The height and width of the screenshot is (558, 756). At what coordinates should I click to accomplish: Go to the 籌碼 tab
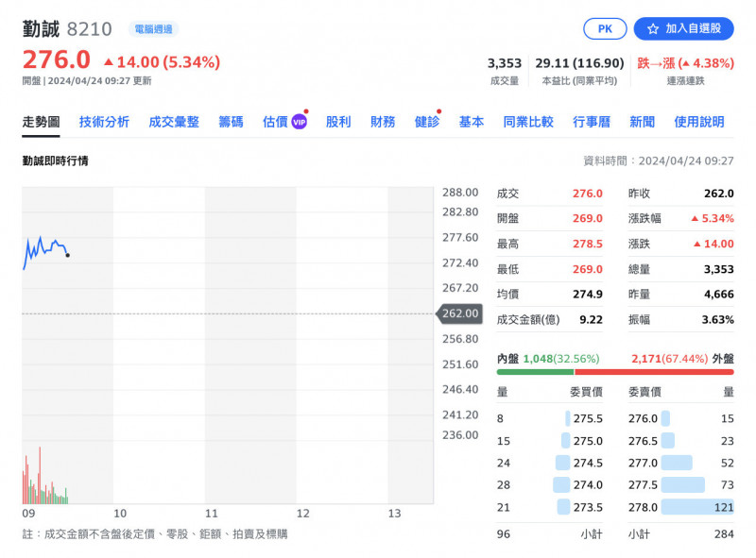click(231, 122)
